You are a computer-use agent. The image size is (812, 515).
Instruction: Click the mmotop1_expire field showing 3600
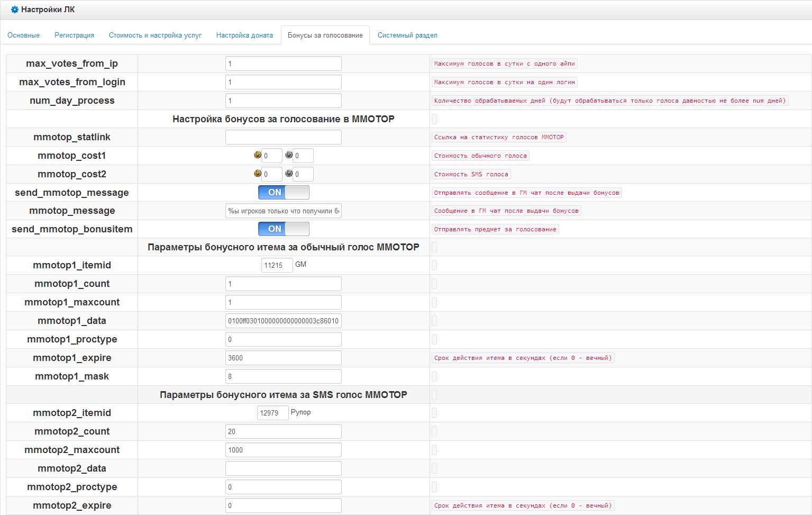(x=284, y=358)
